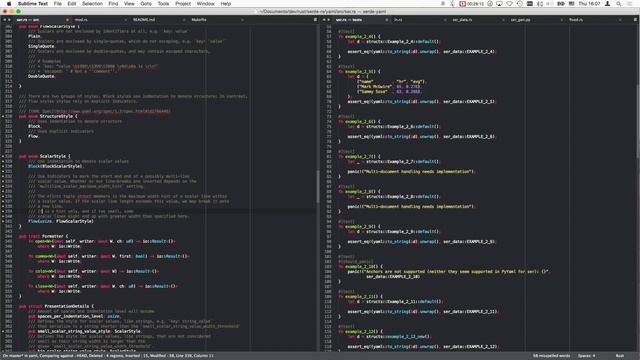Click left pane next-tab arrow
The width and height of the screenshot is (640, 360).
pyautogui.click(x=9, y=20)
